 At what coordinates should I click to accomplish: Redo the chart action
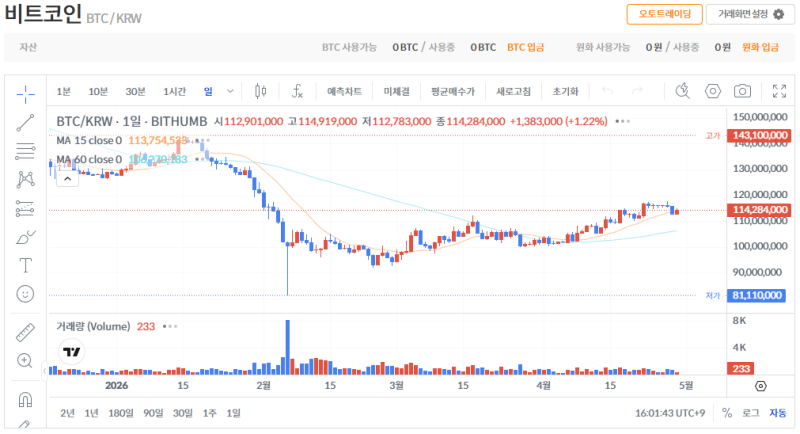tap(637, 91)
